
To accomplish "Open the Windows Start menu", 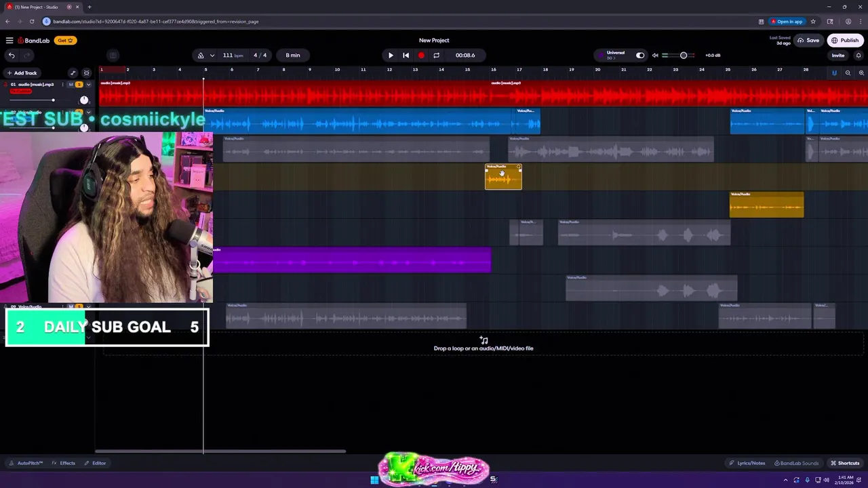I will pyautogui.click(x=374, y=480).
